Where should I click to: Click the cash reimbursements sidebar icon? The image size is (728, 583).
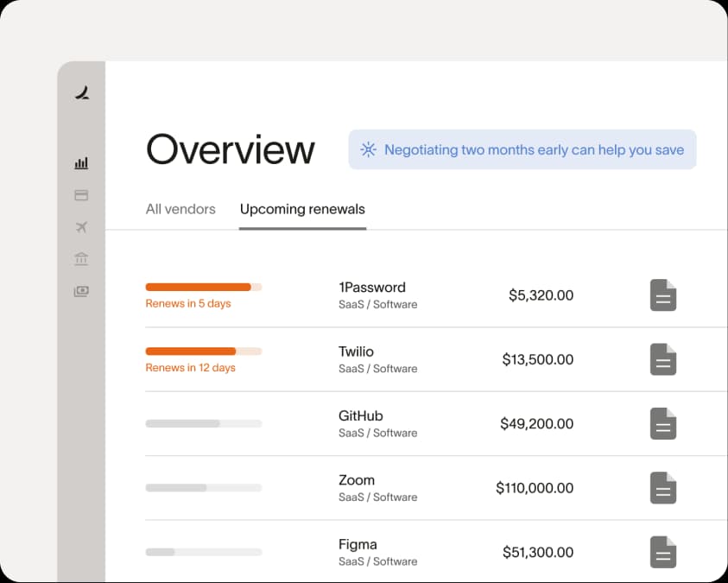[81, 291]
